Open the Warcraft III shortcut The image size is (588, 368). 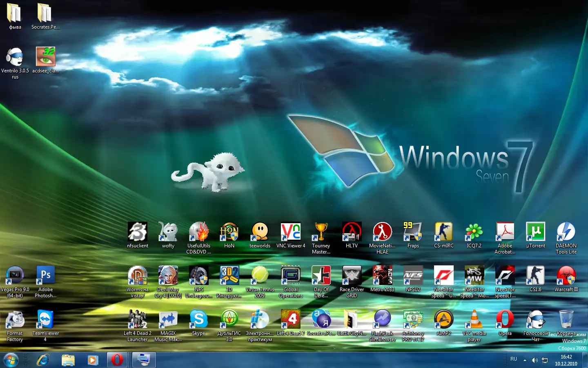click(x=566, y=276)
